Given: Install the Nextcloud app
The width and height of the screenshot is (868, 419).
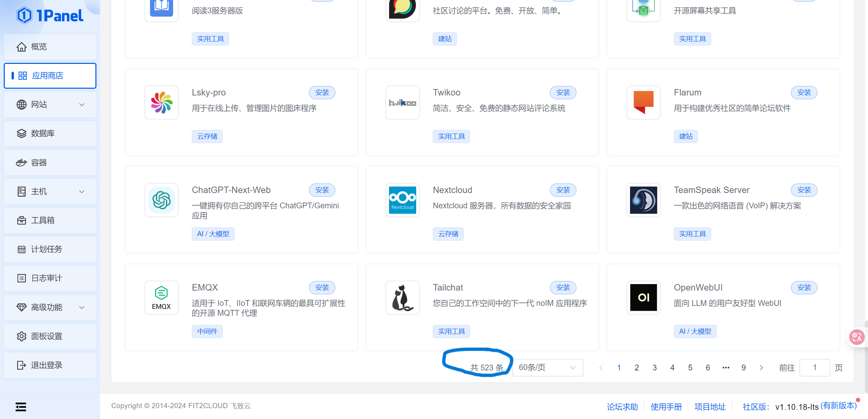Looking at the screenshot, I should point(563,190).
